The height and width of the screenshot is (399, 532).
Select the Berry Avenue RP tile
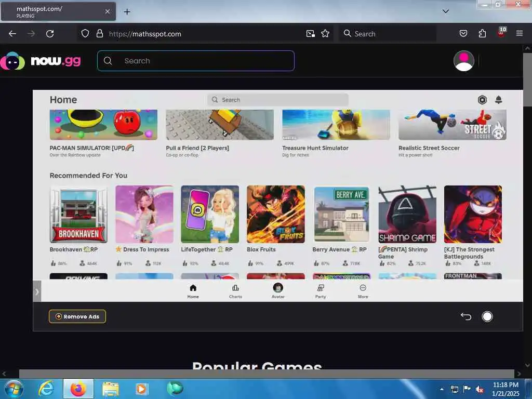[x=341, y=214]
